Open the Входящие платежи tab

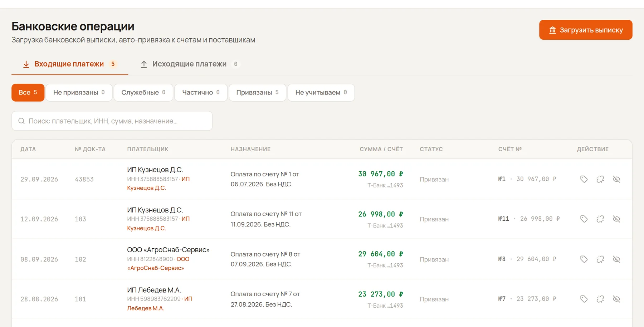(x=70, y=64)
